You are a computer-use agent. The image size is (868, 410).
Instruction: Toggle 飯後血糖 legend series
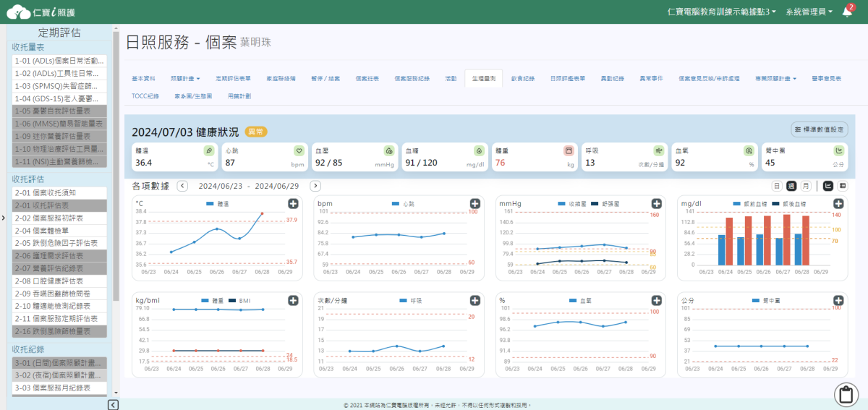click(790, 205)
